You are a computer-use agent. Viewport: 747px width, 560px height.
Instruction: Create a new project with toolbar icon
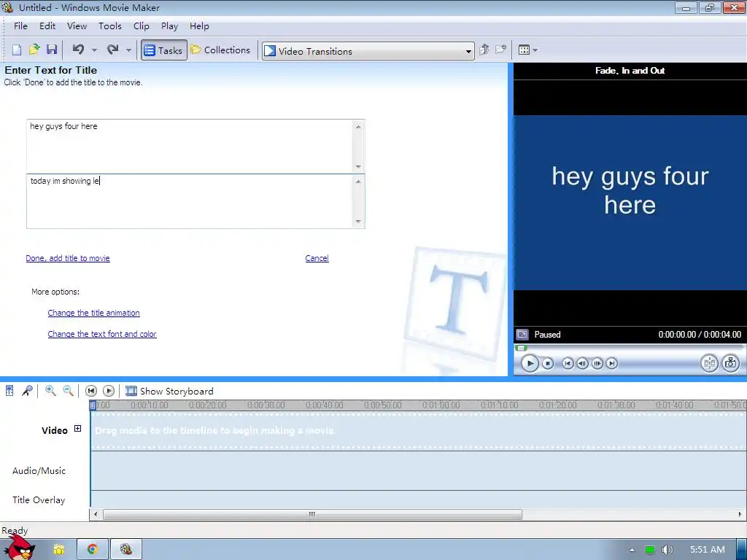[17, 50]
